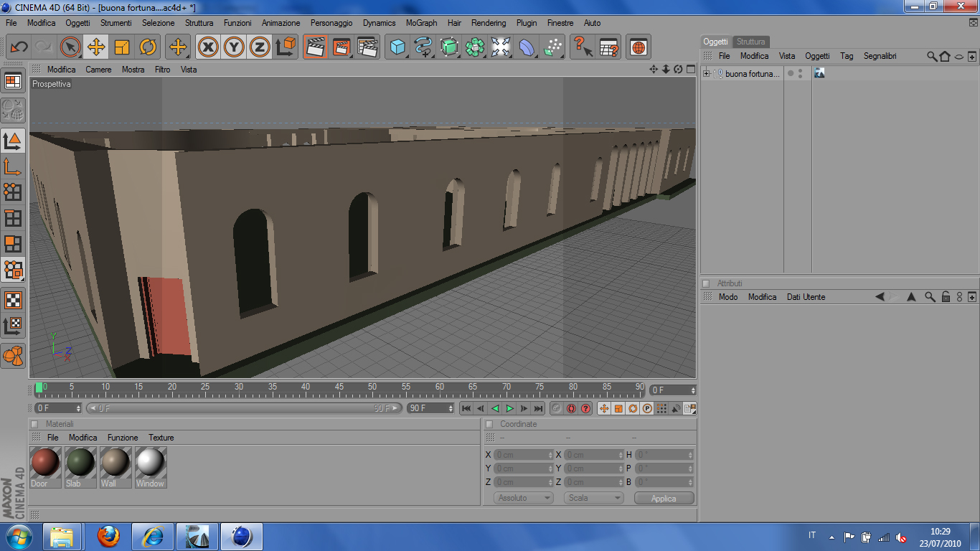This screenshot has width=980, height=551.
Task: Click the 0 F start frame field
Action: pyautogui.click(x=58, y=408)
